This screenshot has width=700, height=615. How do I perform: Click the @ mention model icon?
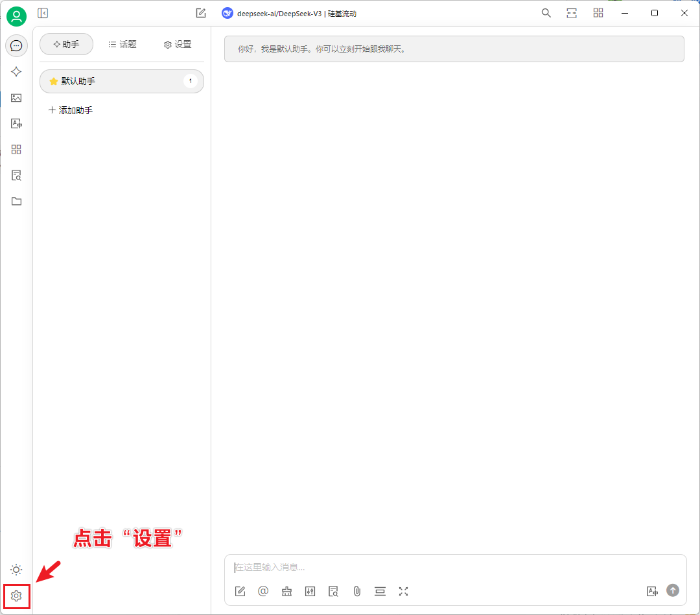pos(263,591)
